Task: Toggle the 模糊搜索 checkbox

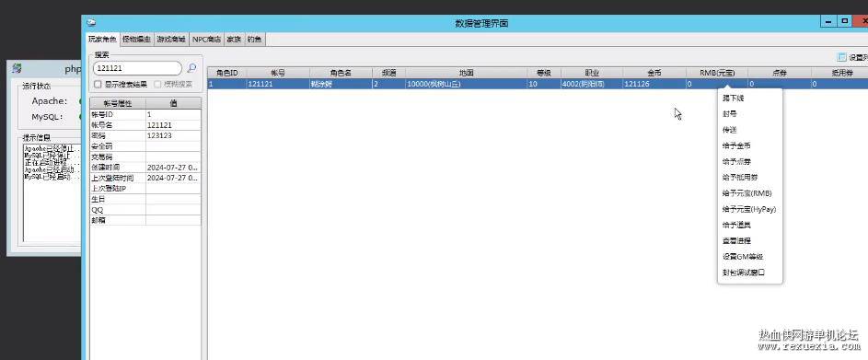Action: pos(157,84)
